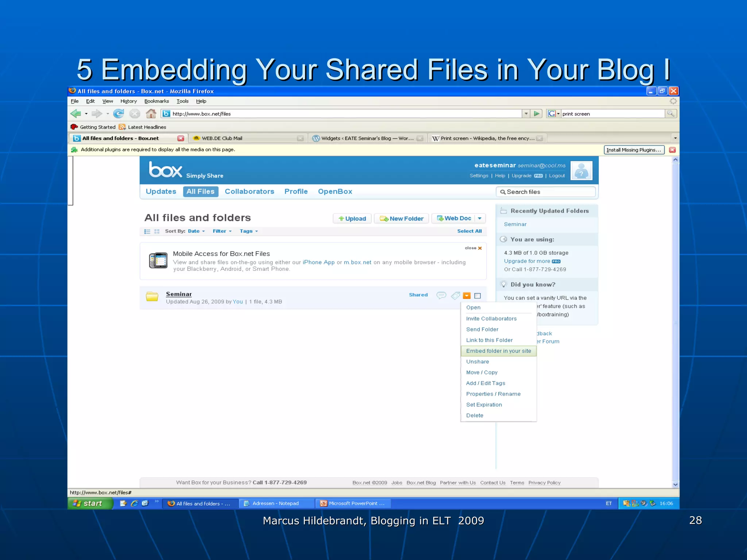The height and width of the screenshot is (560, 747).
Task: Choose Set Expiration in the menu
Action: tap(484, 405)
